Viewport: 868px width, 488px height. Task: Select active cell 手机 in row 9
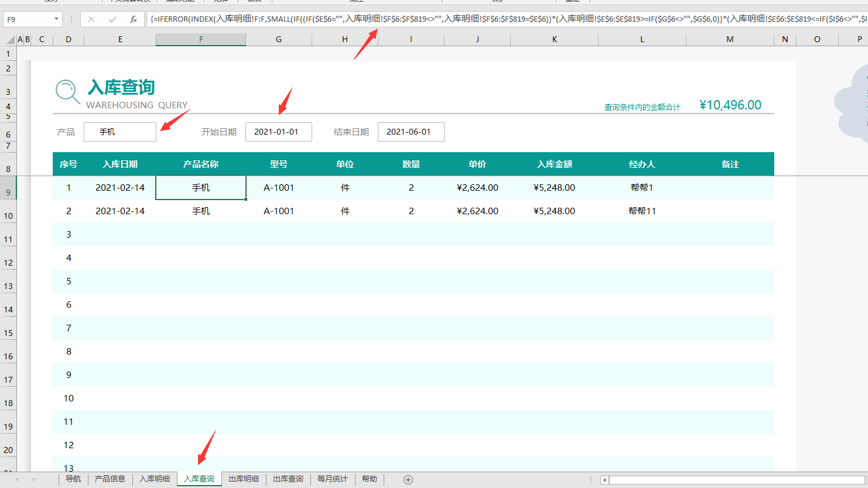[201, 188]
